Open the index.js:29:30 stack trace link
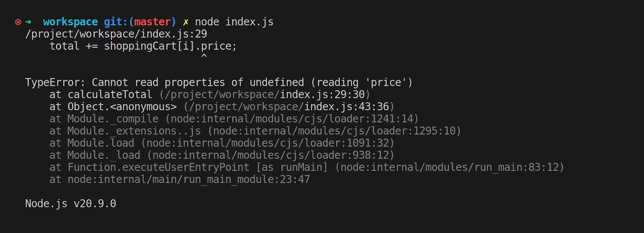Viewport: 644px width, 233px height. pyautogui.click(x=322, y=95)
